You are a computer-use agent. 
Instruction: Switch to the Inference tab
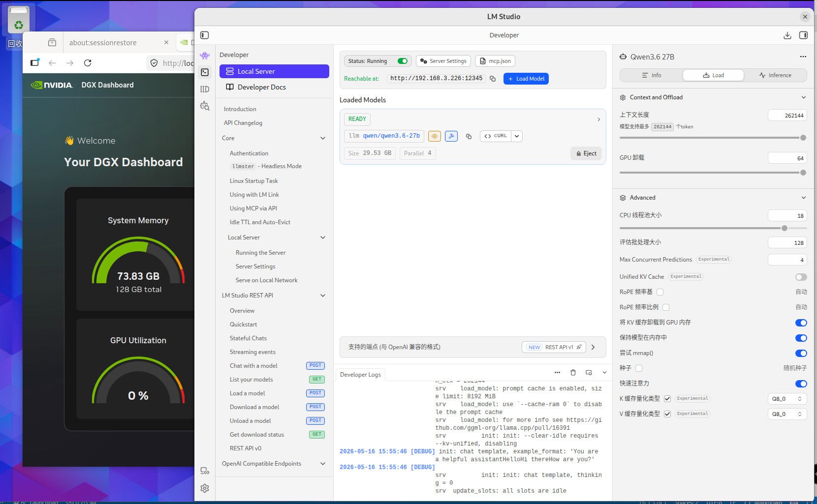775,75
